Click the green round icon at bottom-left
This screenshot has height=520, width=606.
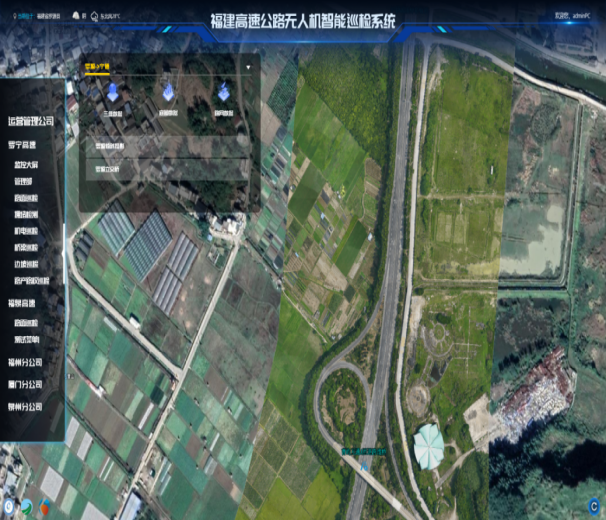pyautogui.click(x=29, y=505)
